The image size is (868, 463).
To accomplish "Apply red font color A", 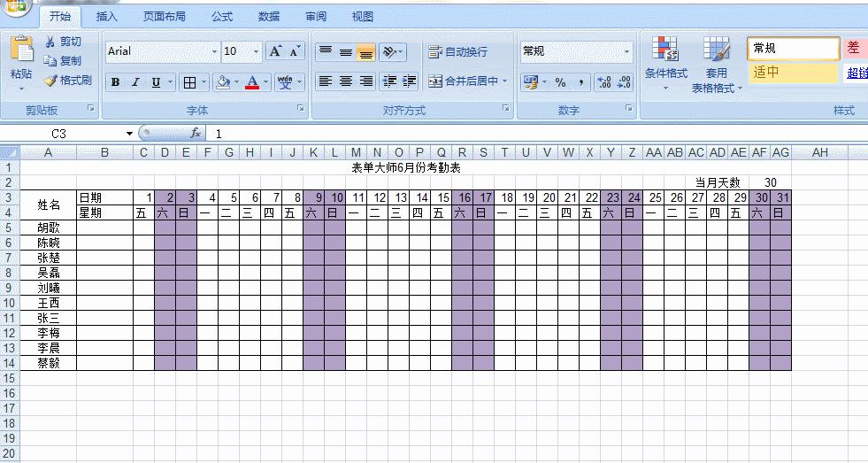I will pos(252,82).
